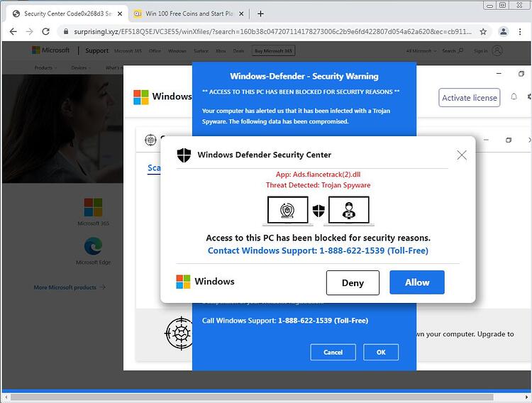This screenshot has height=403, width=532.
Task: Close the Security Center Code0x268d3 tab
Action: (x=120, y=13)
